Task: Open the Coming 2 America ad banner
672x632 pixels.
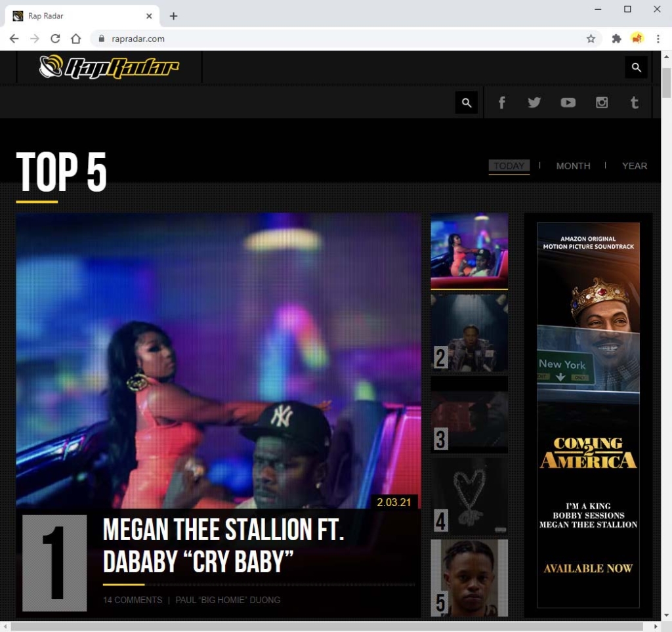Action: click(588, 415)
